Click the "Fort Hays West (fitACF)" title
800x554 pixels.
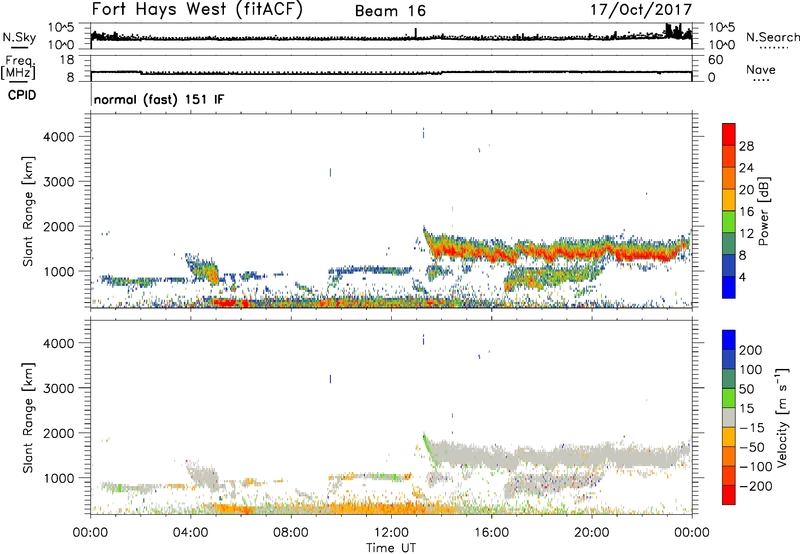[x=197, y=9]
